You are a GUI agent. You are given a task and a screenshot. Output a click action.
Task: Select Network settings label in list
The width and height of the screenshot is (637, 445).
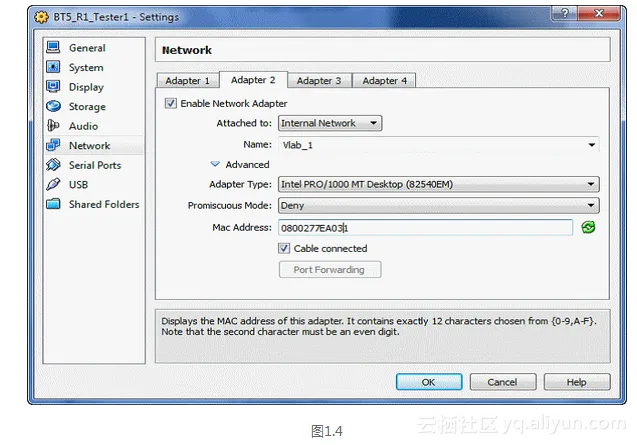(x=89, y=145)
